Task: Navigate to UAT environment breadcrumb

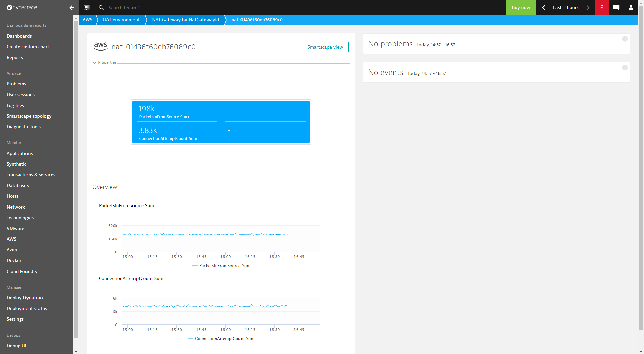Action: pyautogui.click(x=121, y=20)
